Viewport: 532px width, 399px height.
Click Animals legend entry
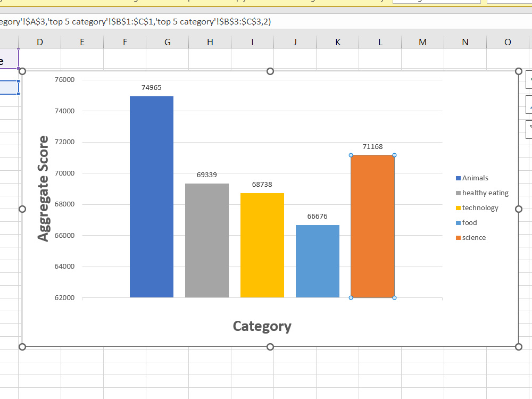click(x=472, y=178)
